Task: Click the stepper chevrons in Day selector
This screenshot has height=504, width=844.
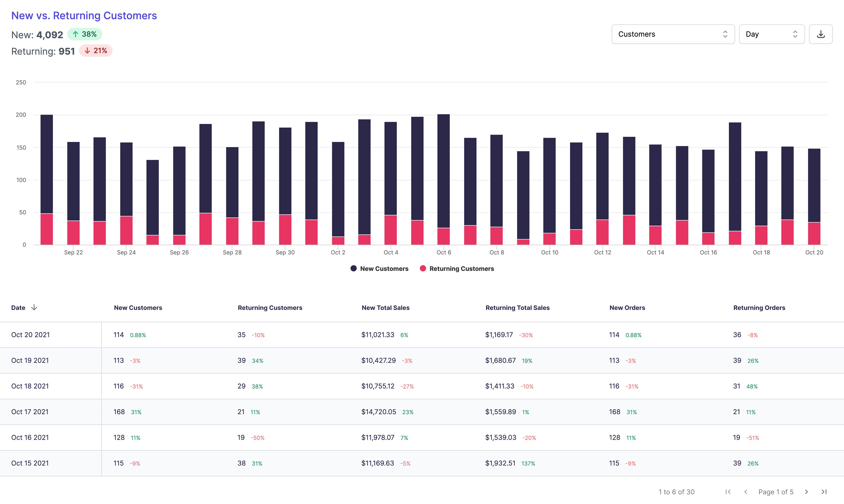Action: click(795, 34)
